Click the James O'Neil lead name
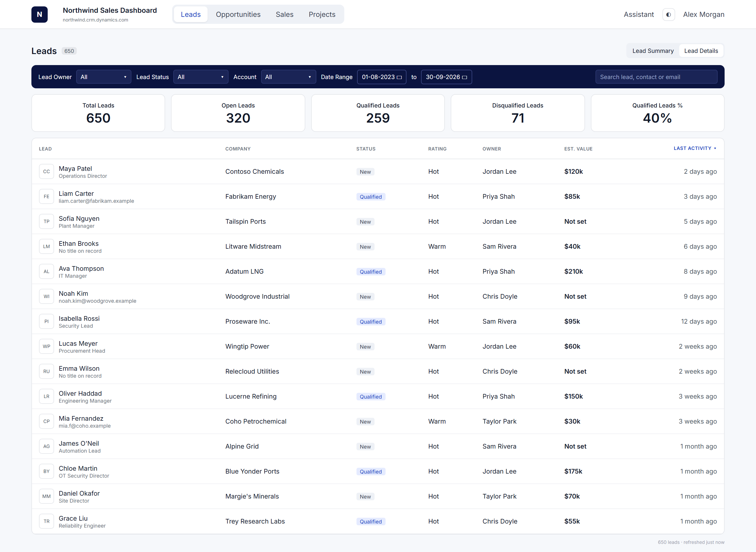Viewport: 756px width, 552px height. coord(79,443)
